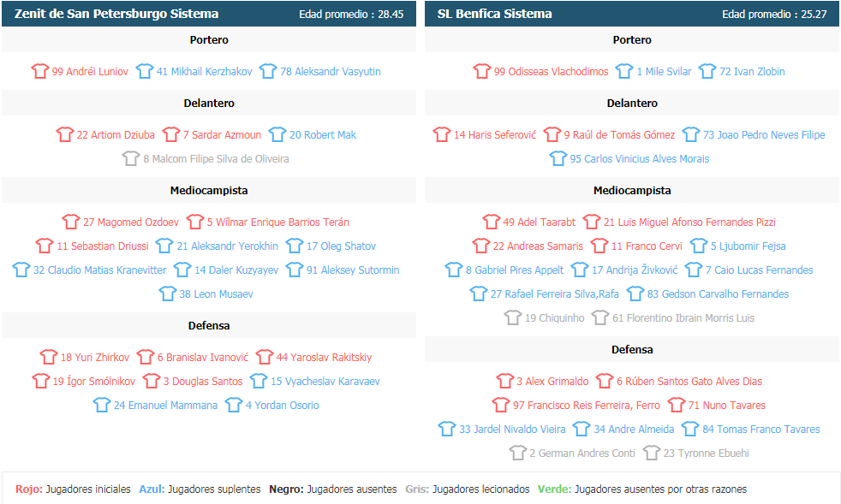
Task: Click red jersey icon beside Odisseas Vlachodimos
Action: (x=481, y=71)
